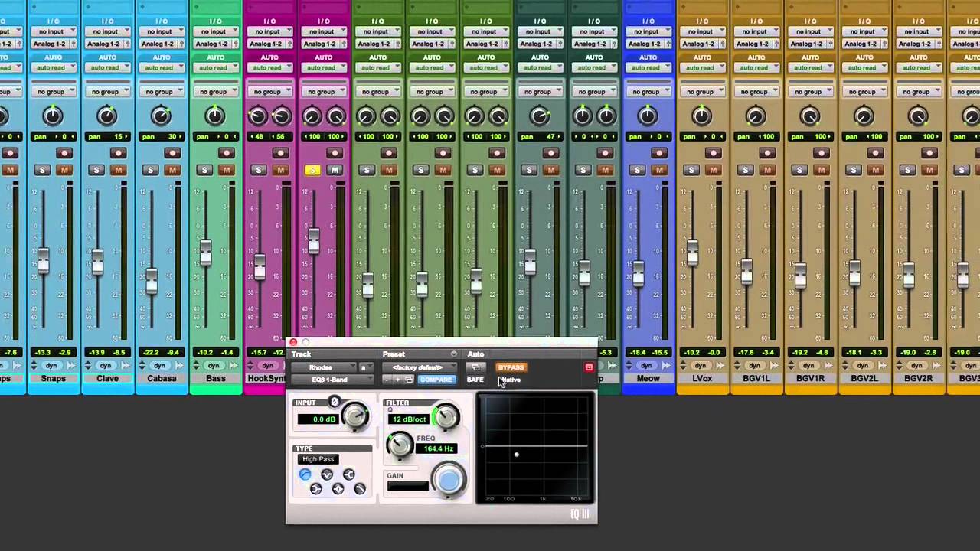Click the dyn button on BGV1L track
The width and height of the screenshot is (980, 551).
click(x=753, y=366)
